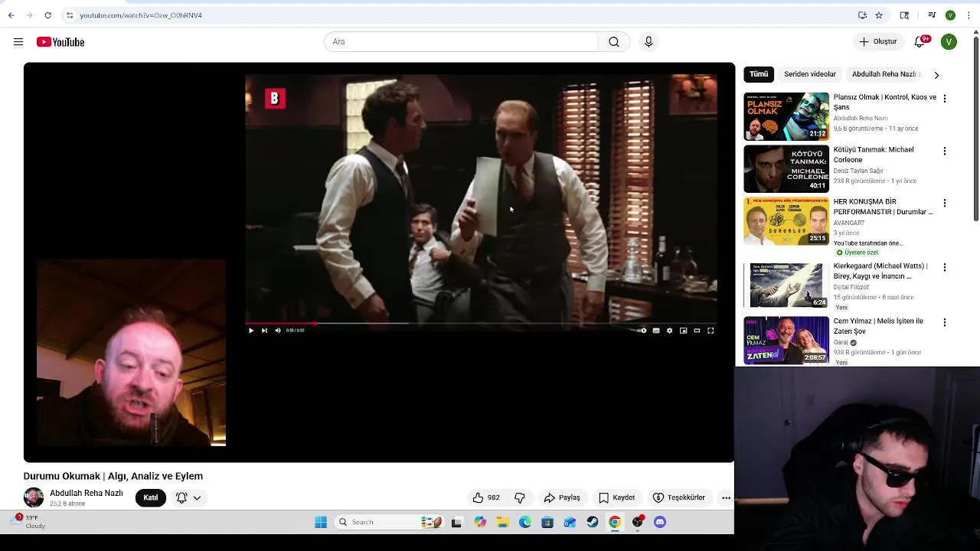Open video player settings gear

tap(670, 331)
